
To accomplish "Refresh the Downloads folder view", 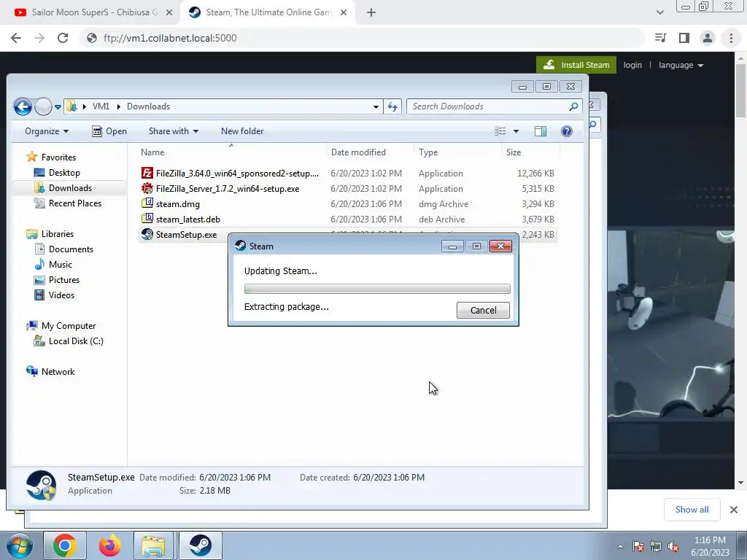I will tap(392, 106).
